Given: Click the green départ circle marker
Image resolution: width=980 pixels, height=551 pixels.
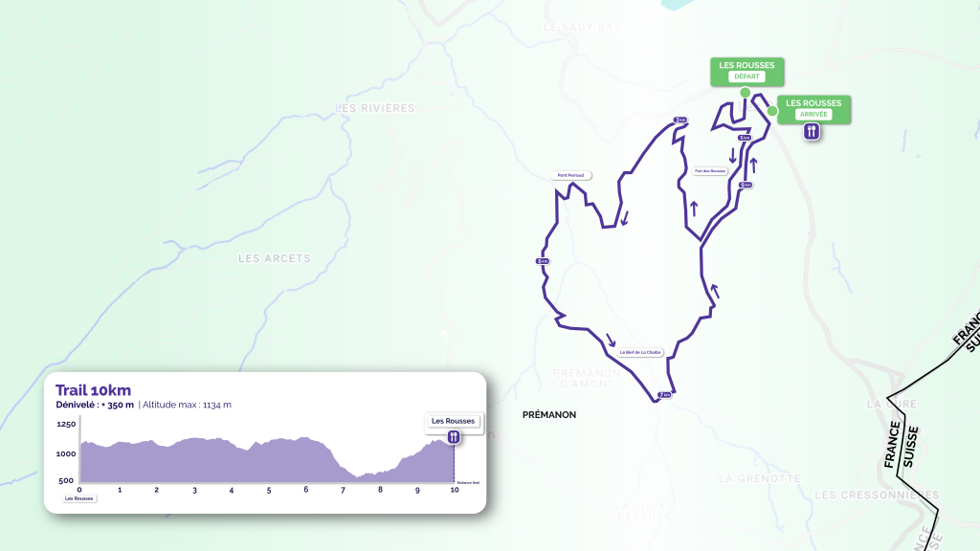Looking at the screenshot, I should 746,92.
